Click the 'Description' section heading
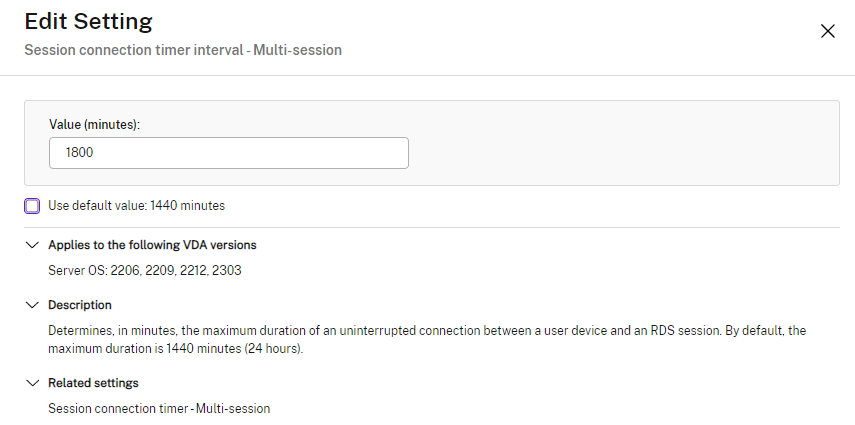The width and height of the screenshot is (855, 425). tap(80, 305)
